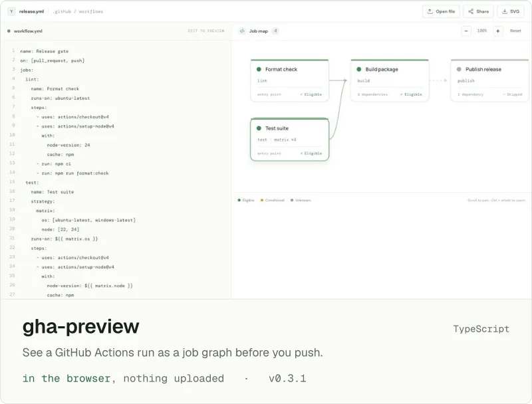Click the release.yml file name
Screen dimensions: 532x404
[x=31, y=11]
